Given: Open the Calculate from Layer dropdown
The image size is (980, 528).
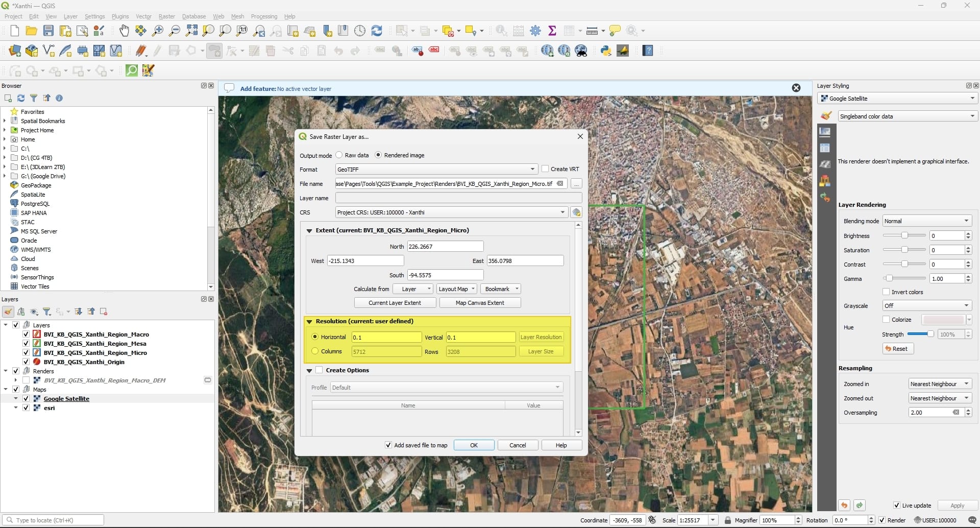Looking at the screenshot, I should [x=413, y=289].
